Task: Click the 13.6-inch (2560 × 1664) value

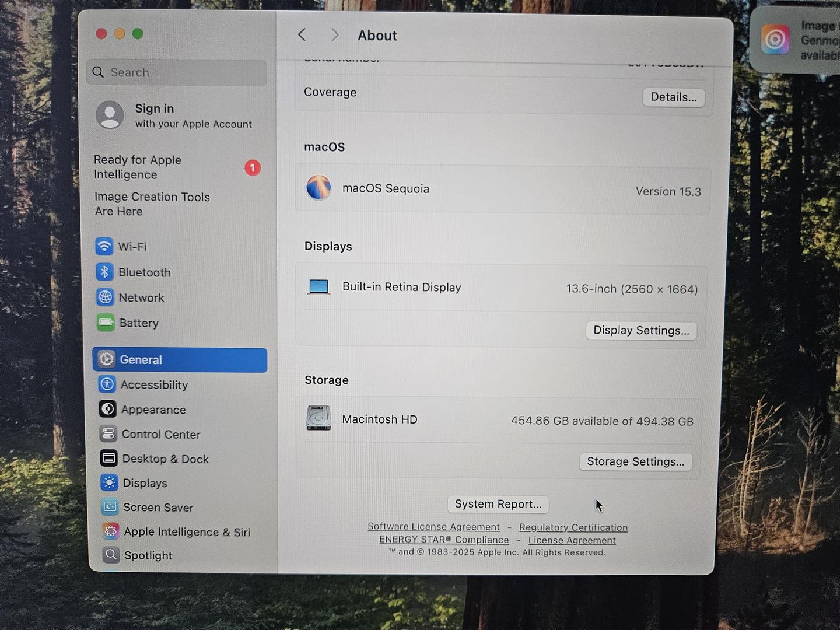Action: tap(632, 289)
